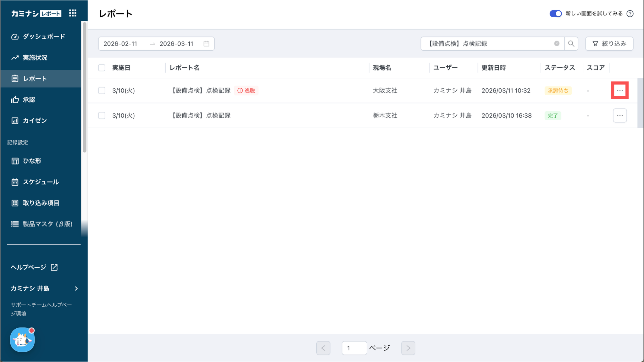Image resolution: width=644 pixels, height=362 pixels.
Task: Open more options for 栃木支社 report
Action: click(x=619, y=115)
